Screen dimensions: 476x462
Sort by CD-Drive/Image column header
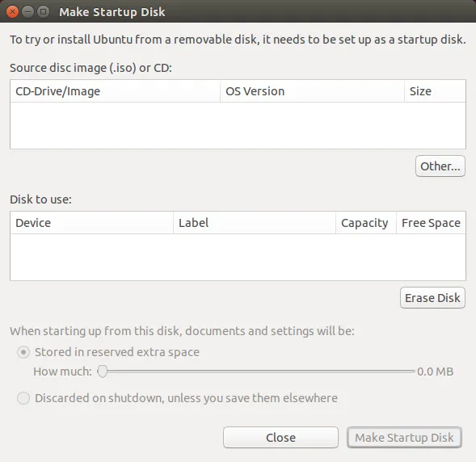(115, 91)
